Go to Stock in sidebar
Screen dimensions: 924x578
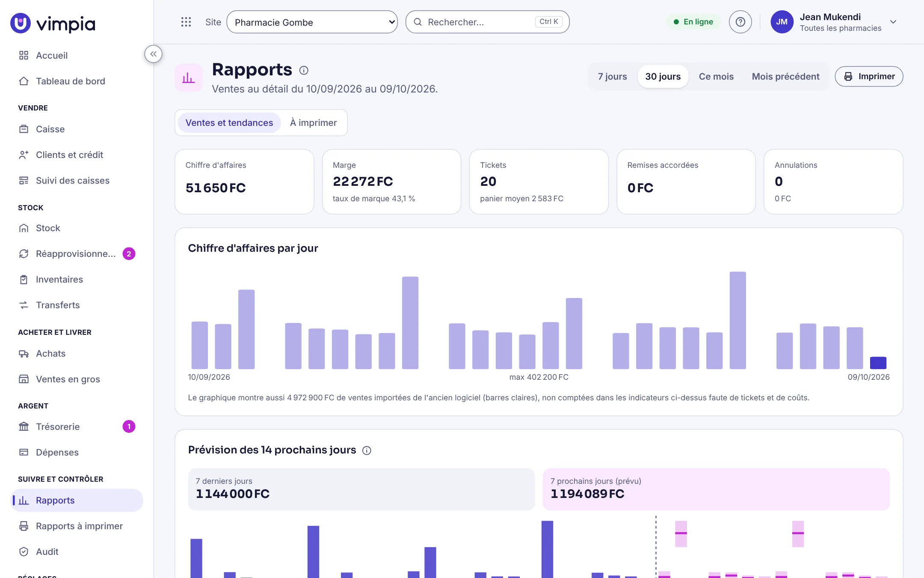[x=77, y=228]
